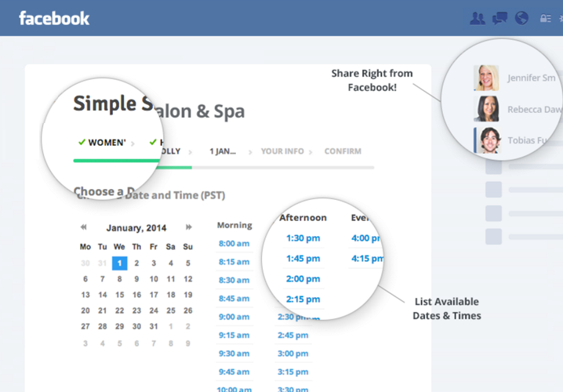The height and width of the screenshot is (392, 563).
Task: Select January 15 on the calendar
Action: (x=119, y=295)
